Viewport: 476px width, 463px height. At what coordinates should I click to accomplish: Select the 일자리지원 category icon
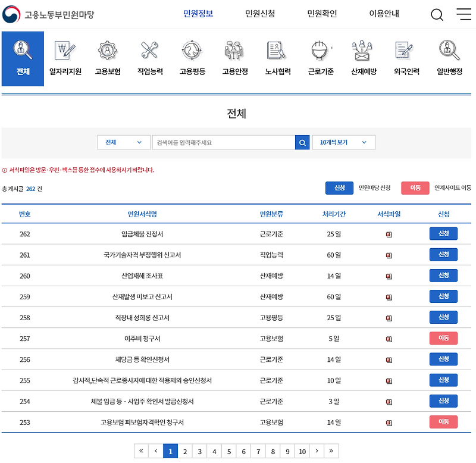tap(65, 58)
